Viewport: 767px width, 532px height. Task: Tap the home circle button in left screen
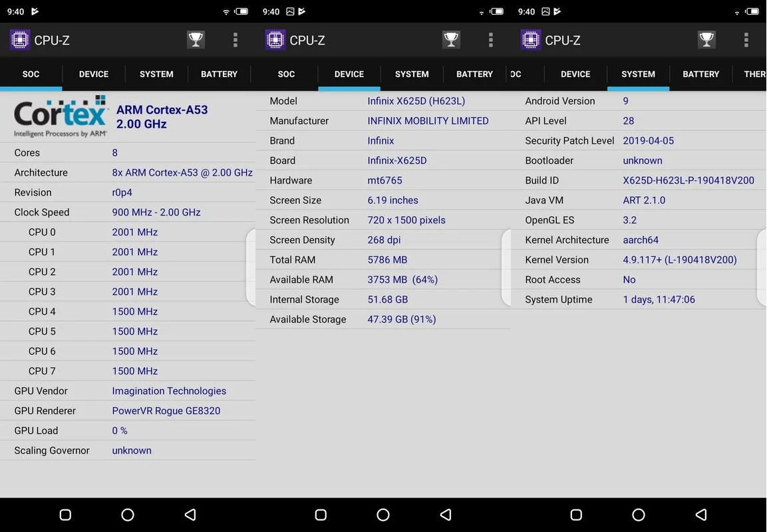tap(128, 515)
